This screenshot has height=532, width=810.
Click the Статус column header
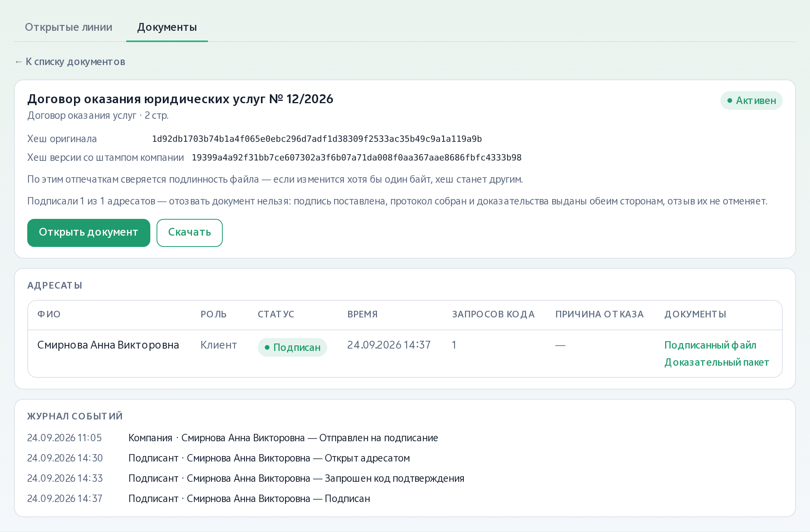[x=276, y=314]
